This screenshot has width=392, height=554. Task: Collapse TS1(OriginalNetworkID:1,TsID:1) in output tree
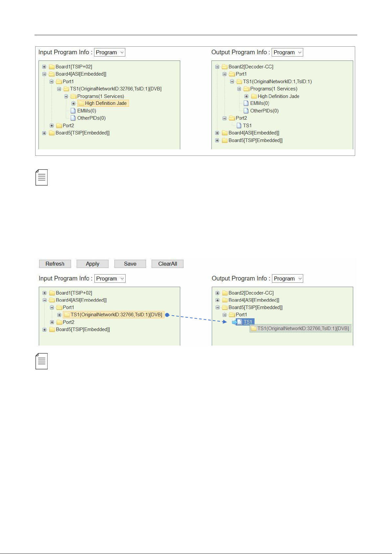pyautogui.click(x=232, y=82)
